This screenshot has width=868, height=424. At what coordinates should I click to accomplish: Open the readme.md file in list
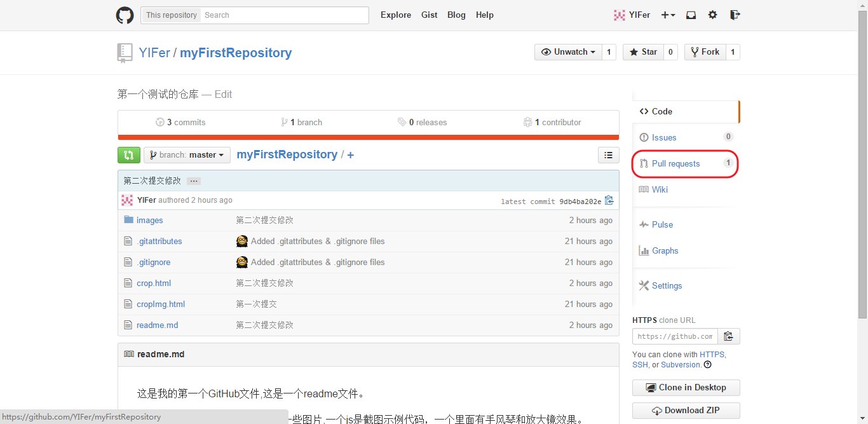coord(157,325)
